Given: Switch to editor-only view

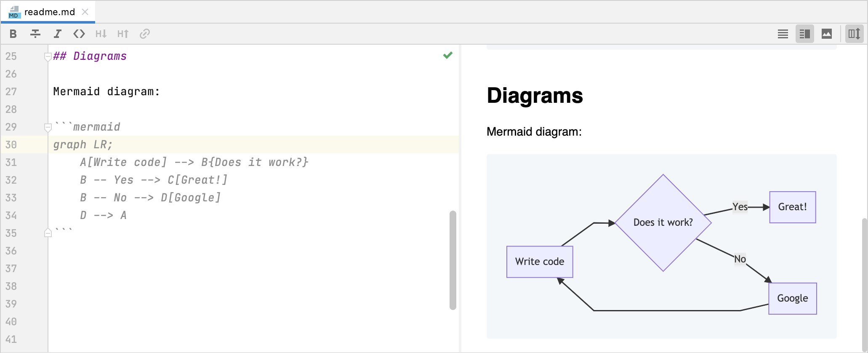Looking at the screenshot, I should (x=783, y=34).
